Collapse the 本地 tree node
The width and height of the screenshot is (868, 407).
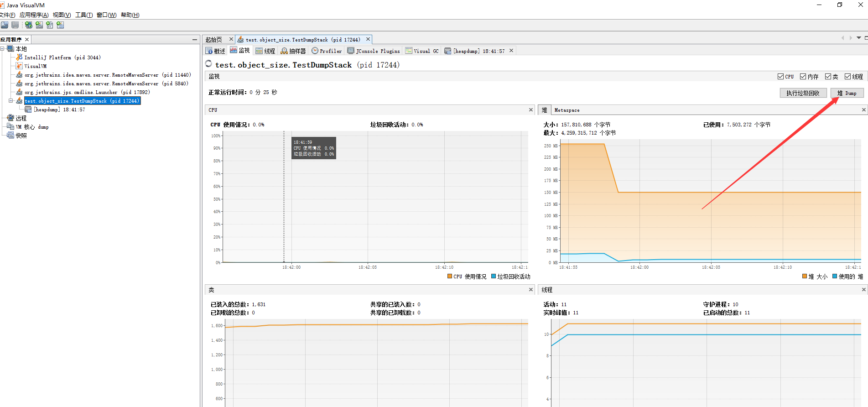click(2, 49)
